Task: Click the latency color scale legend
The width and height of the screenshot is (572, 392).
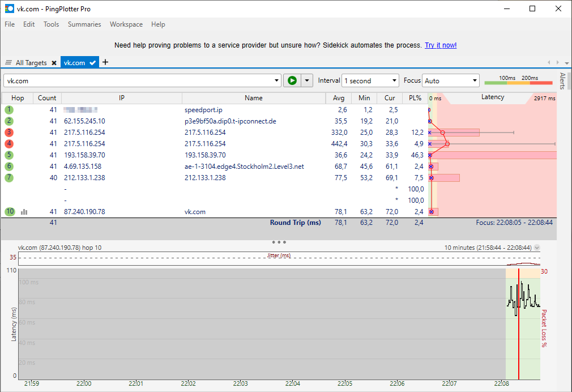Action: 518,80
